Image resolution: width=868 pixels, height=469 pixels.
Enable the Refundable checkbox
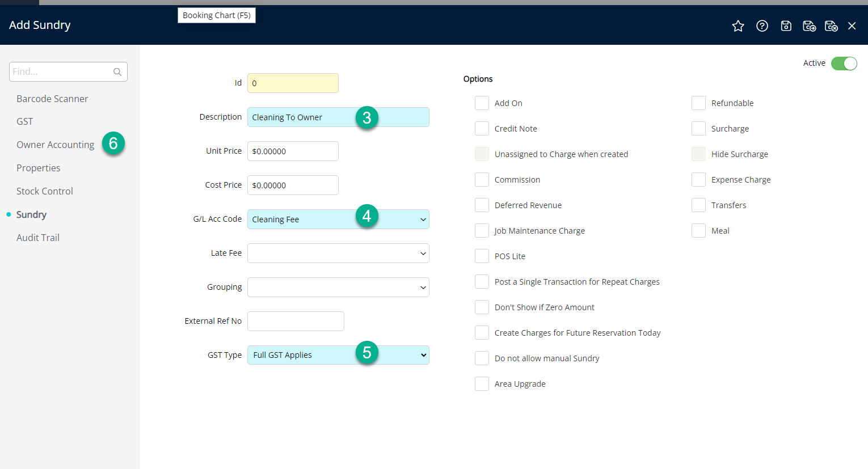698,103
